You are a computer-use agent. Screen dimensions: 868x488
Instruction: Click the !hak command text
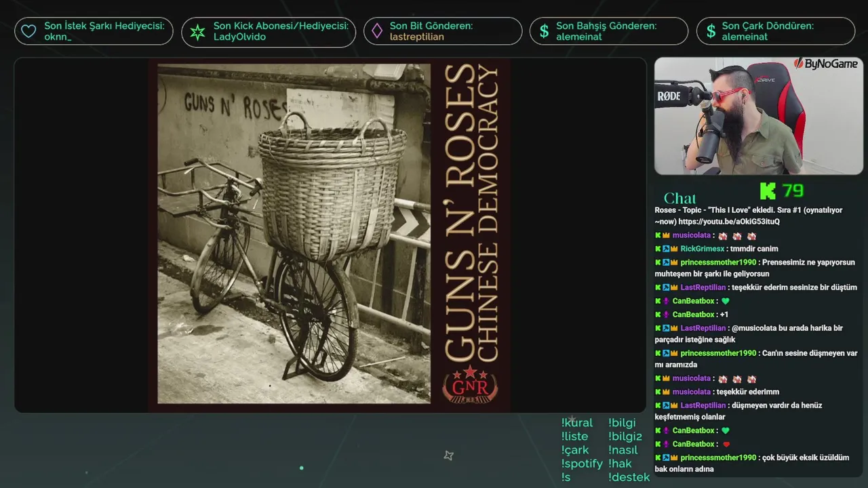coord(620,464)
